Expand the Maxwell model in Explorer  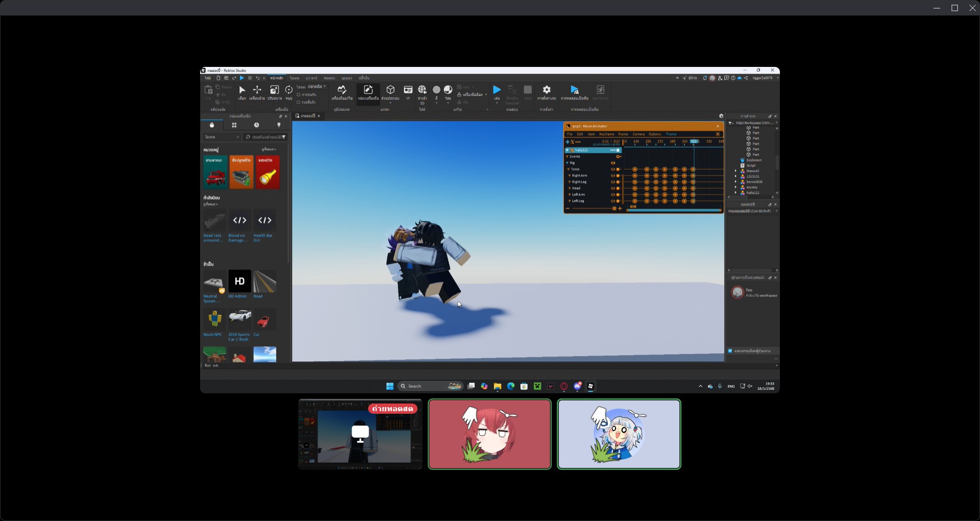(736, 171)
